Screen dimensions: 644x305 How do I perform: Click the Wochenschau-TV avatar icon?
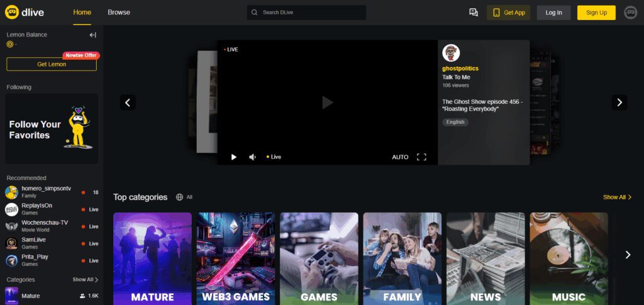pos(11,226)
